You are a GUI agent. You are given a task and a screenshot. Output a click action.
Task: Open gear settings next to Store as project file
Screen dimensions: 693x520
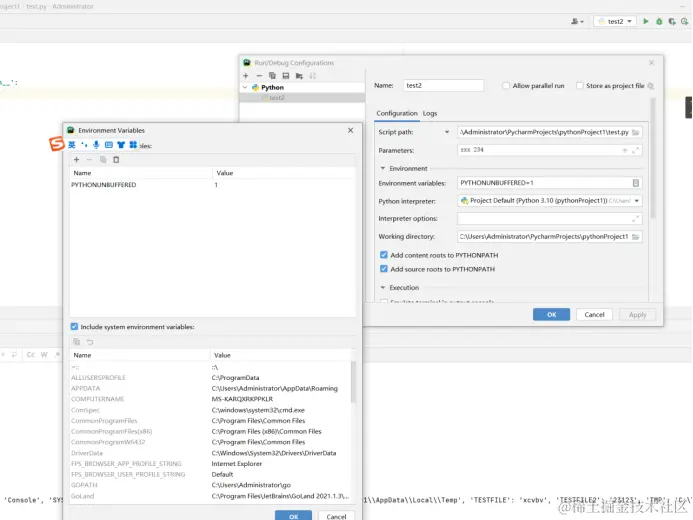point(651,86)
